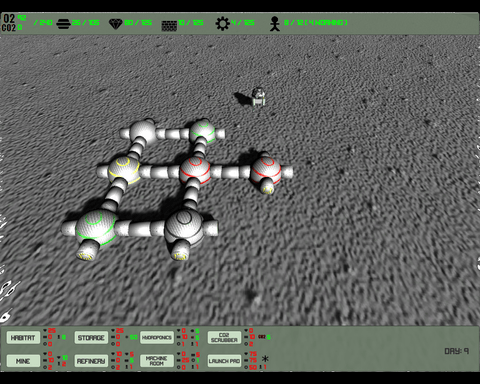Click the gear parts resource icon

[222, 24]
